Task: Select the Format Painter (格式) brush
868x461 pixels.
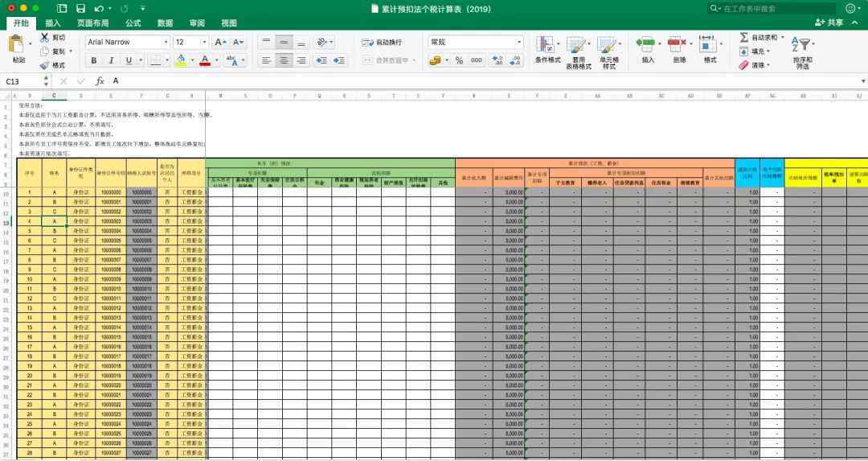Action: pos(44,65)
